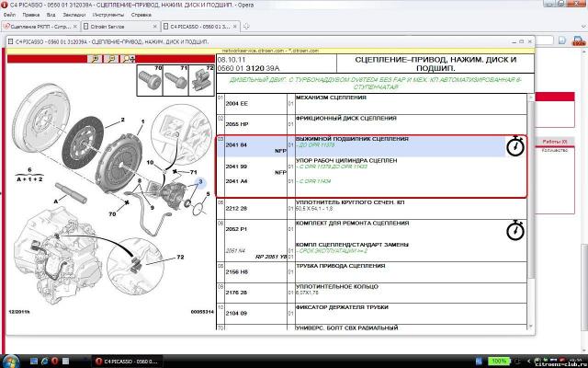
Task: Click the first zoom magnifier icon above diagram
Action: pyautogui.click(x=94, y=58)
